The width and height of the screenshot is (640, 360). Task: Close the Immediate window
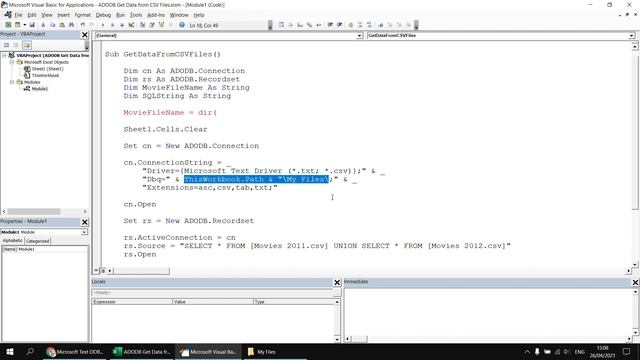[635, 282]
